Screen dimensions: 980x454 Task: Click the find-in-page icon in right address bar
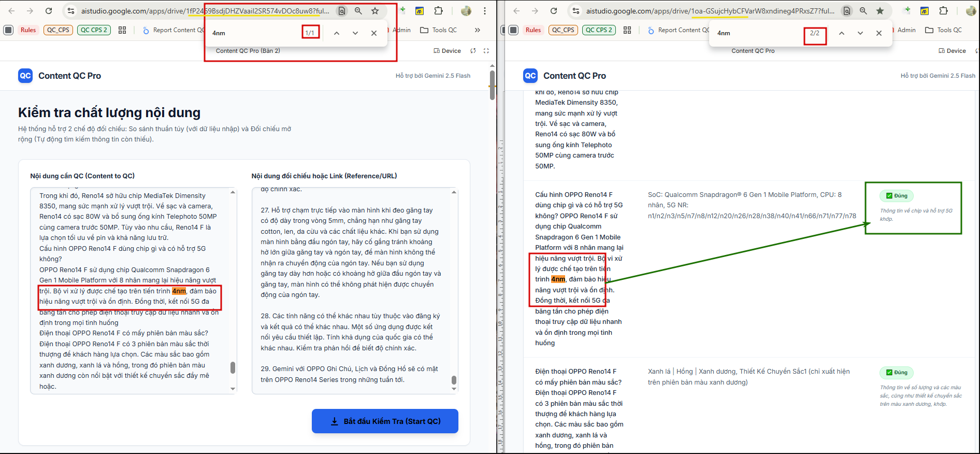click(x=846, y=11)
